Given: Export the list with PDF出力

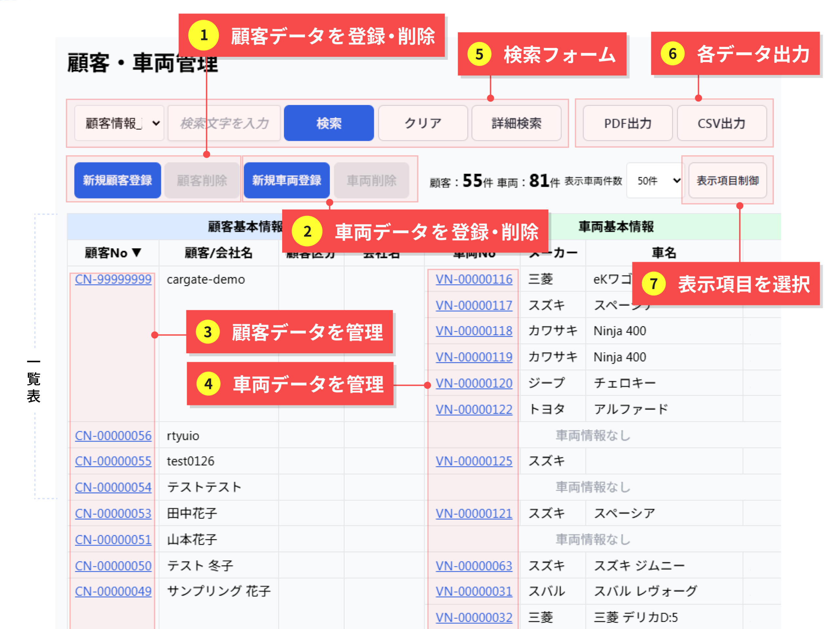Looking at the screenshot, I should pos(627,123).
